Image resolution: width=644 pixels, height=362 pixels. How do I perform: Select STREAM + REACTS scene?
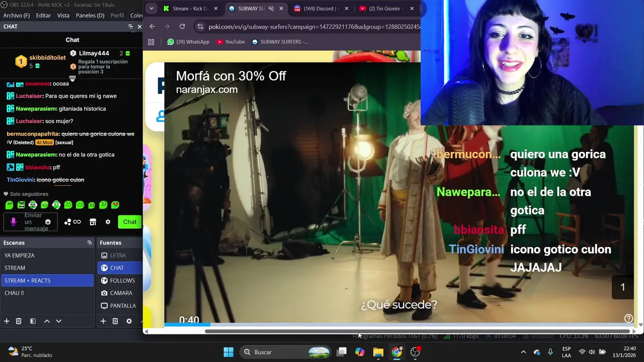coord(47,281)
